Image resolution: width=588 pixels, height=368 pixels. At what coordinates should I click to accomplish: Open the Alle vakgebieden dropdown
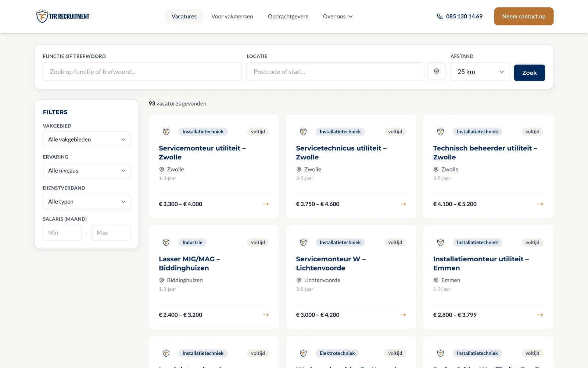pyautogui.click(x=86, y=139)
